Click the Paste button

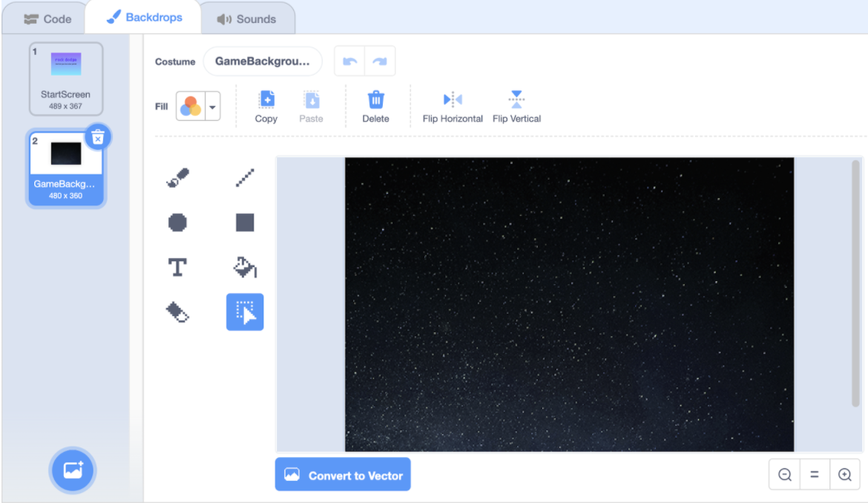coord(311,107)
